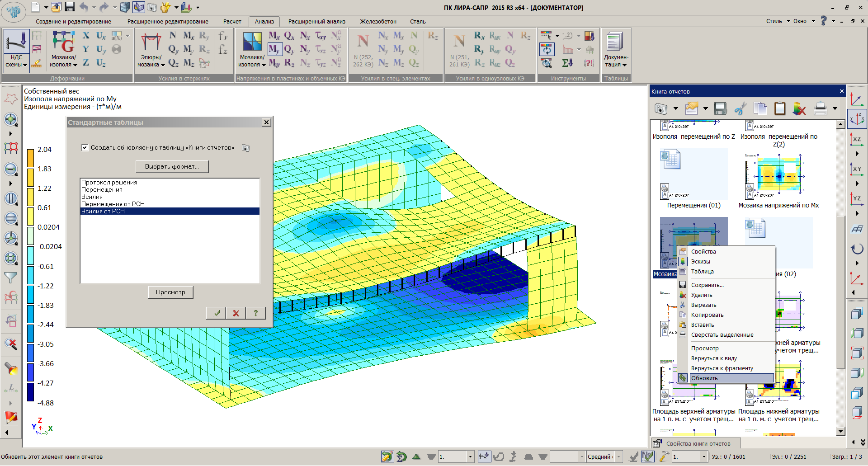Switch to the Железобетон ribbon tab
Image resolution: width=868 pixels, height=466 pixels.
[378, 21]
